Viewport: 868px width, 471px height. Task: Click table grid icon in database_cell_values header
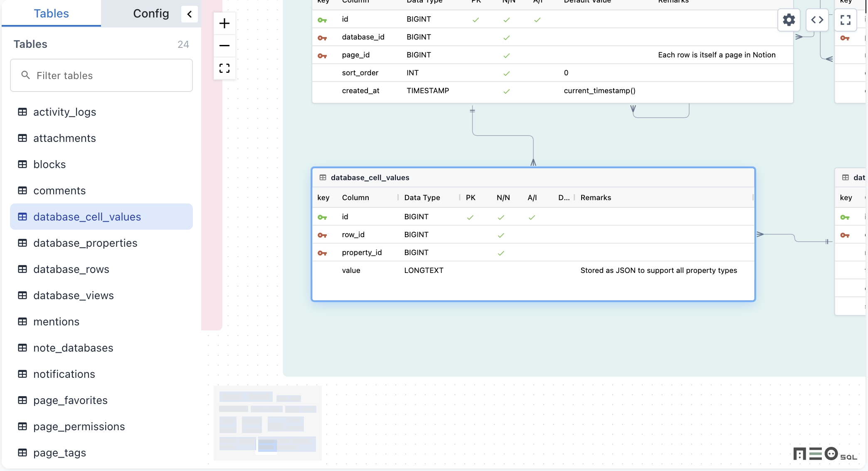(x=323, y=178)
